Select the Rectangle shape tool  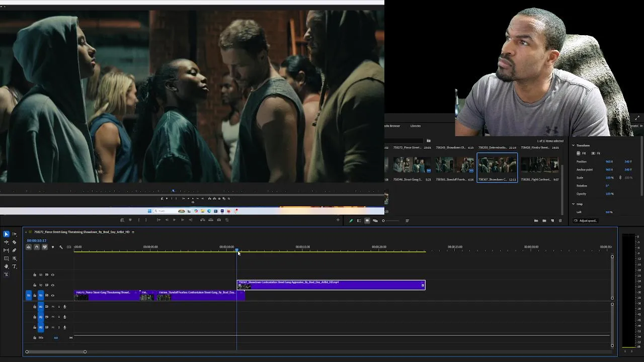coord(6,258)
